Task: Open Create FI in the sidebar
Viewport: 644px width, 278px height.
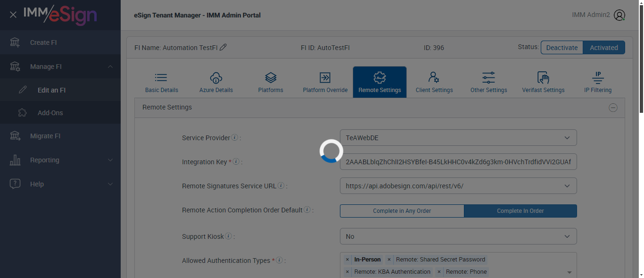Action: point(60,42)
